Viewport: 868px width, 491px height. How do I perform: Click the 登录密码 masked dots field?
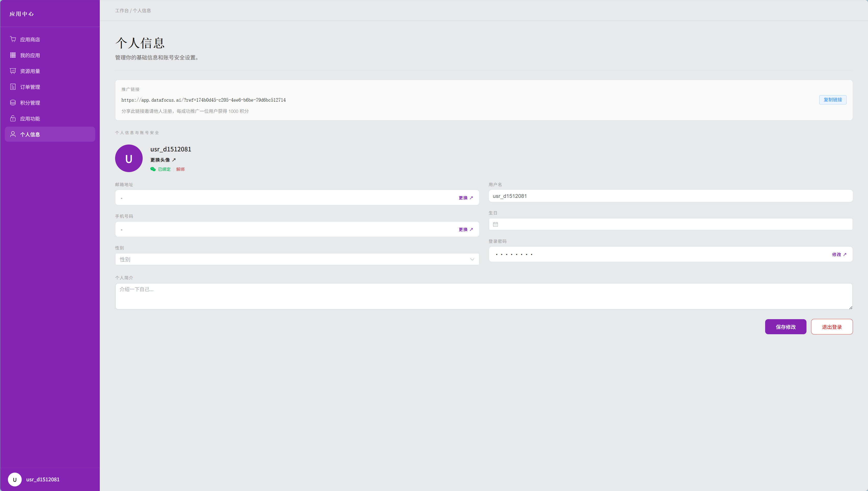[671, 254]
